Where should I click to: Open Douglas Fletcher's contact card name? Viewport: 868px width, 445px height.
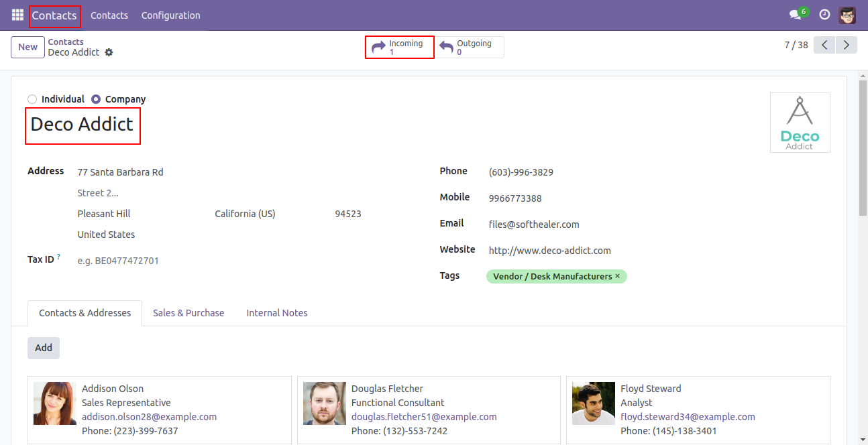click(x=388, y=389)
